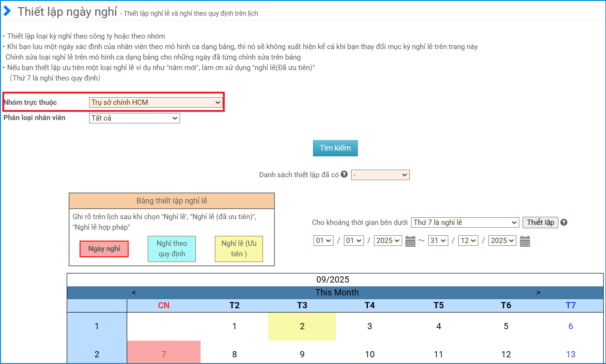Change the start year 2025 dropdown
Viewport: 606px width, 364px height.
click(388, 241)
